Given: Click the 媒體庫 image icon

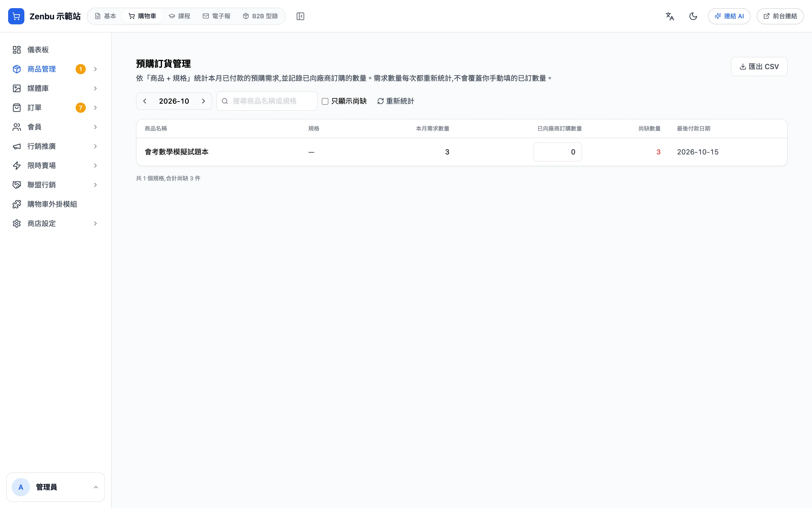Looking at the screenshot, I should click(17, 88).
